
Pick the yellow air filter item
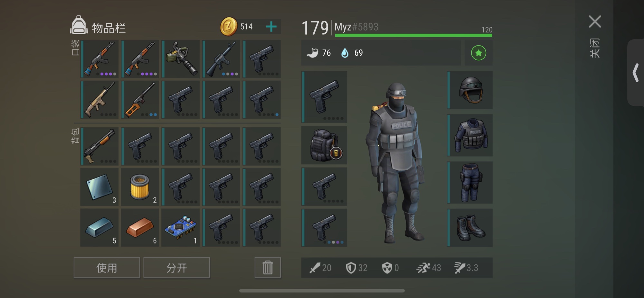[140, 187]
